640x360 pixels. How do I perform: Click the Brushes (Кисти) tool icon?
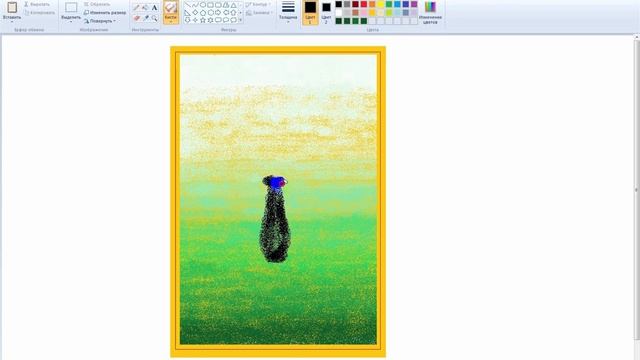[x=171, y=8]
